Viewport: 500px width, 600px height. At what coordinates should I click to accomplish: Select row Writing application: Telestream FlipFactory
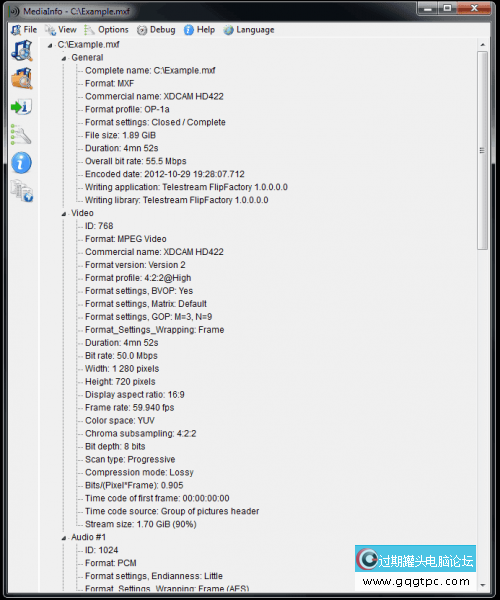(186, 188)
